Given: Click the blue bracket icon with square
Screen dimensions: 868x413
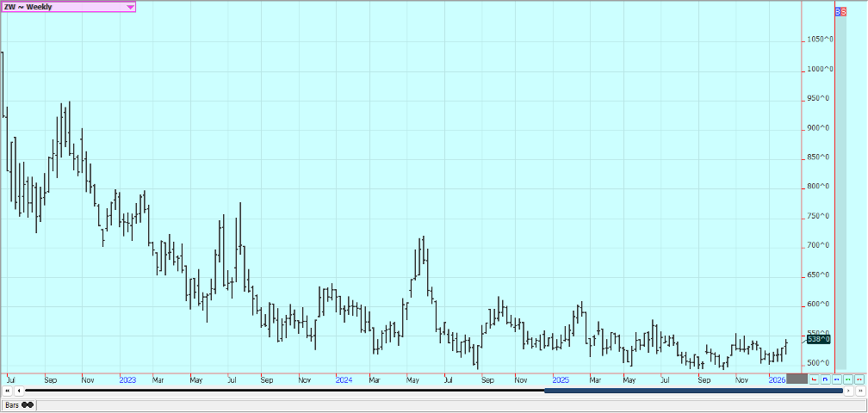Looking at the screenshot, I should pyautogui.click(x=826, y=379).
